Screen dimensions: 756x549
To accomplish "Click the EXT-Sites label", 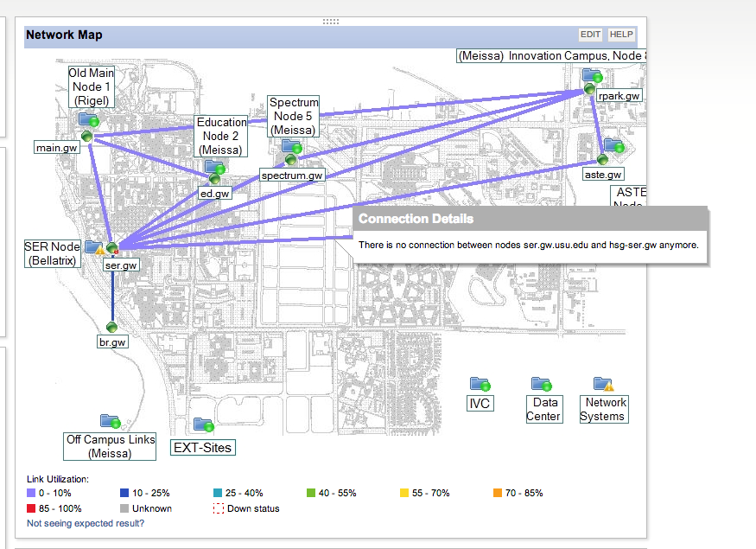I will [203, 448].
